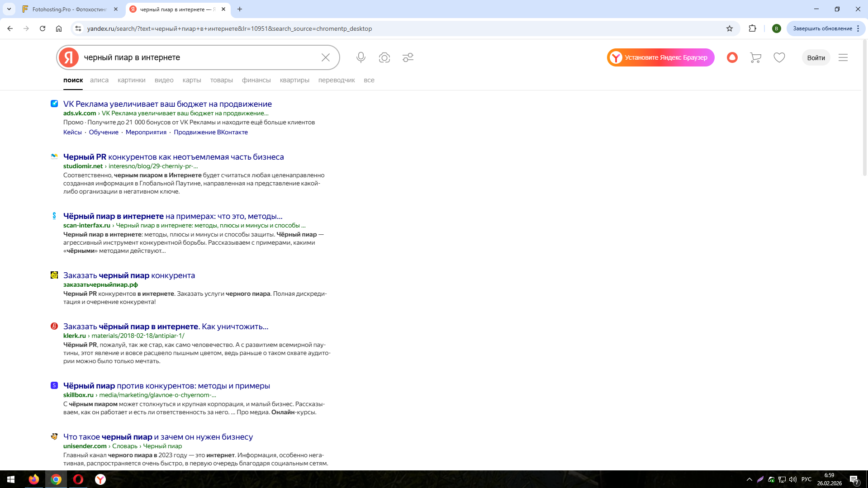Open search settings sliders icon

coord(408,57)
